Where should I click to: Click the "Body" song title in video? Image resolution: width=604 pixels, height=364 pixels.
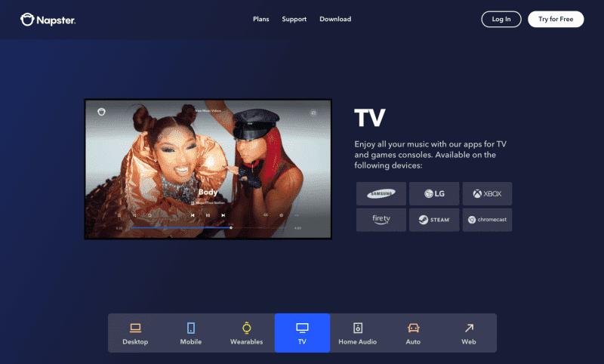[x=208, y=192]
